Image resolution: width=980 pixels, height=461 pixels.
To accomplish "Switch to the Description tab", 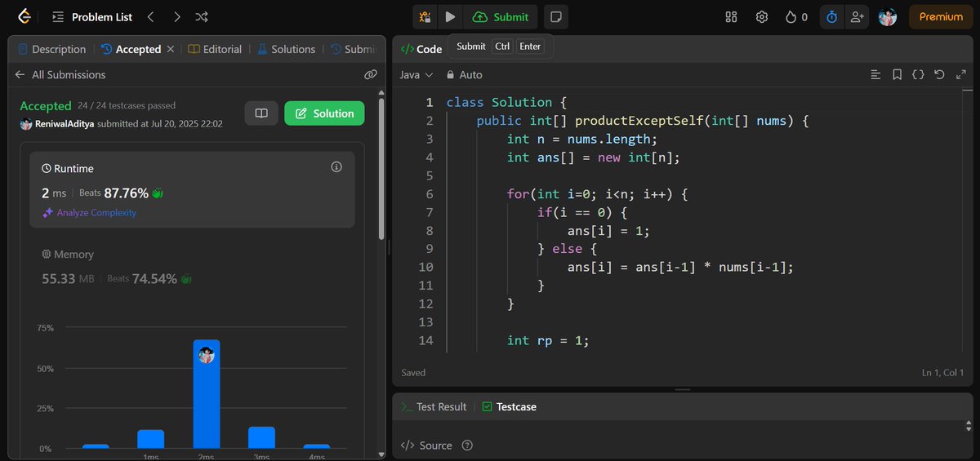I will click(51, 49).
